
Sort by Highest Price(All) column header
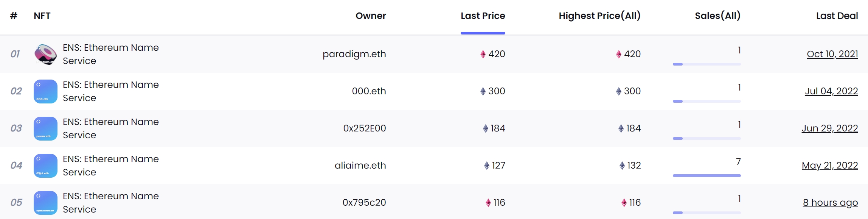tap(599, 16)
